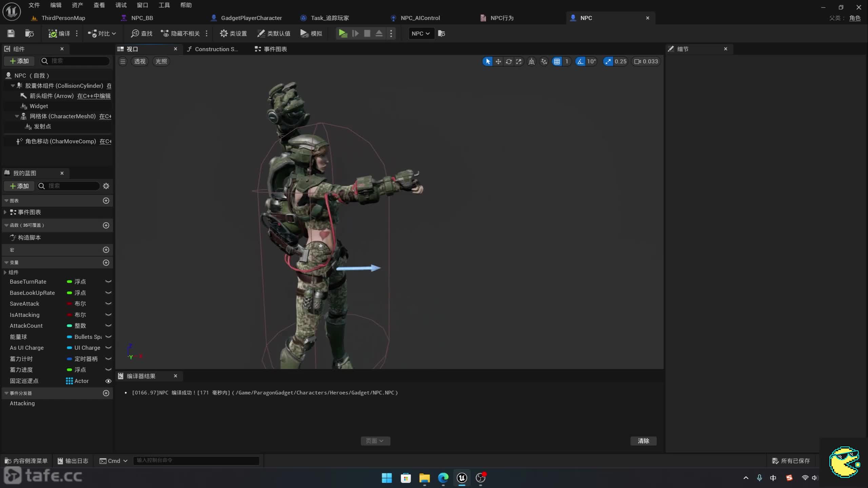This screenshot has width=868, height=488.
Task: Click the green Play button
Action: (x=343, y=33)
